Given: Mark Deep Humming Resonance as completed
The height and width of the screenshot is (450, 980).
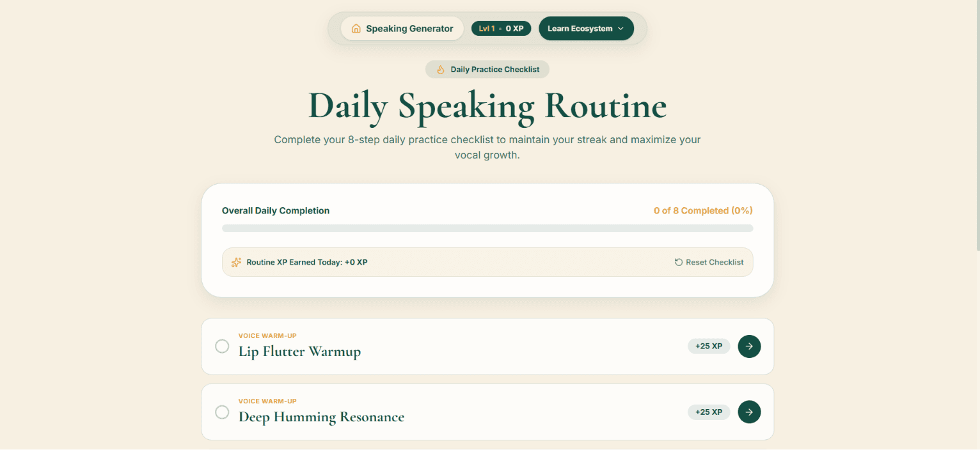Looking at the screenshot, I should click(222, 412).
